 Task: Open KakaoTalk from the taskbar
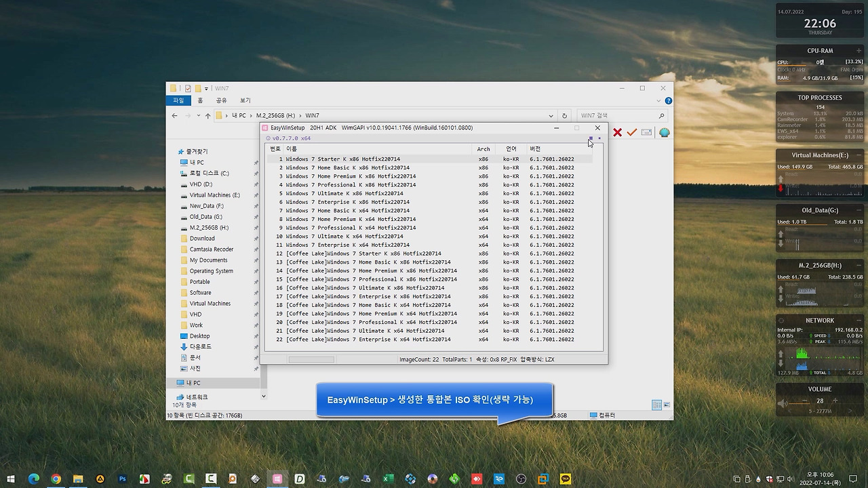tap(566, 479)
